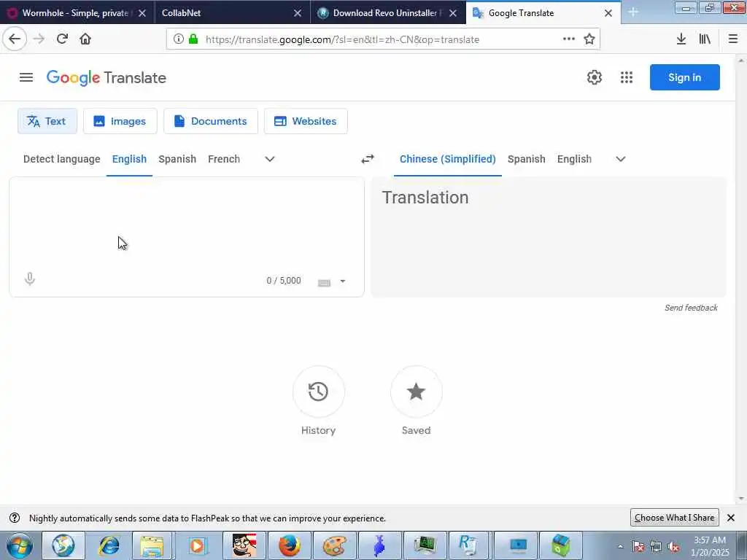Open the downloads panel
This screenshot has height=560, width=747.
coord(681,39)
